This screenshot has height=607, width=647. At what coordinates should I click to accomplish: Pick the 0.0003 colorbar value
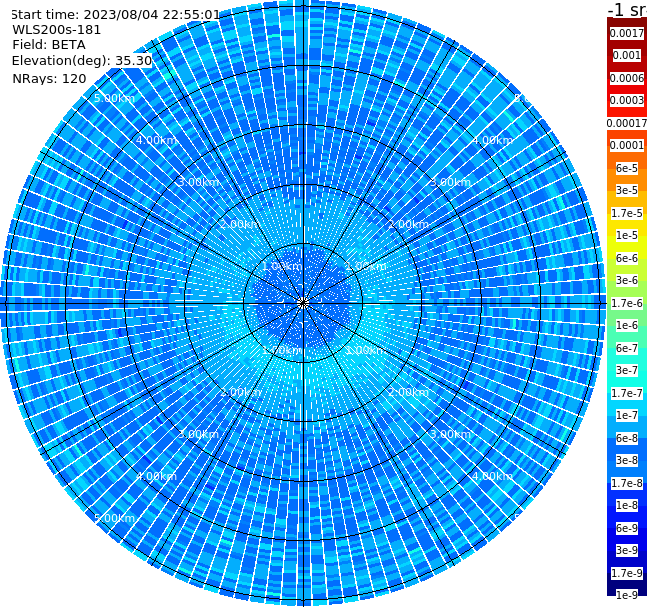point(627,100)
